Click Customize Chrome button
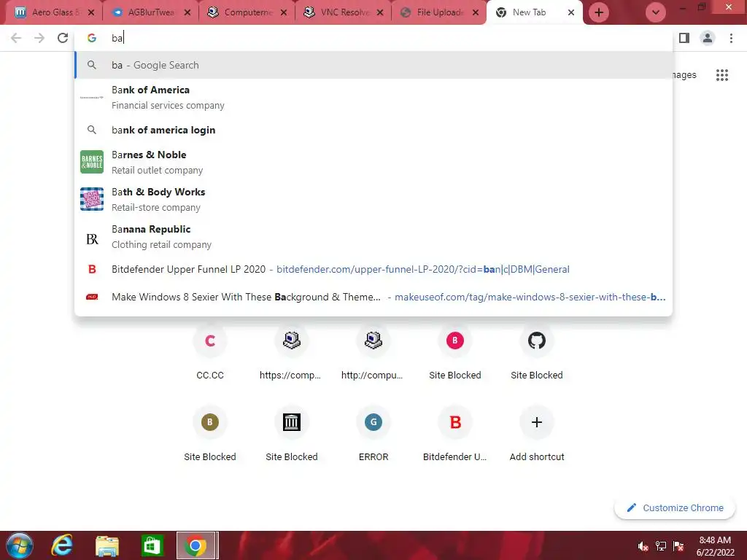 (676, 507)
